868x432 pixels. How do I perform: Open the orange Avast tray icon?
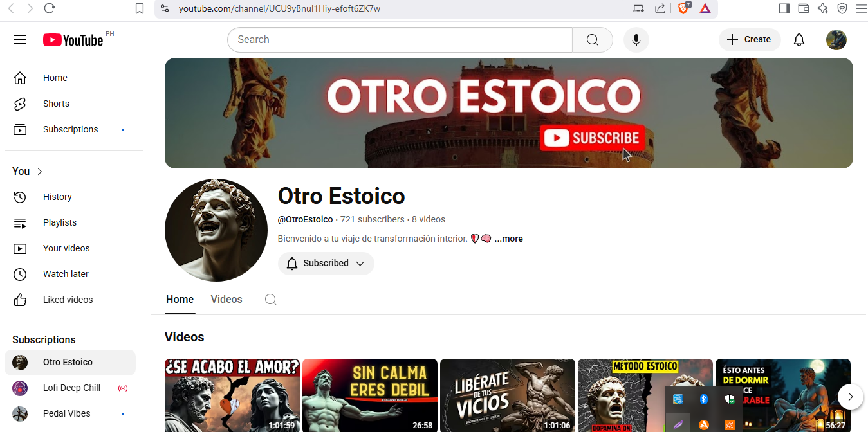click(x=704, y=424)
